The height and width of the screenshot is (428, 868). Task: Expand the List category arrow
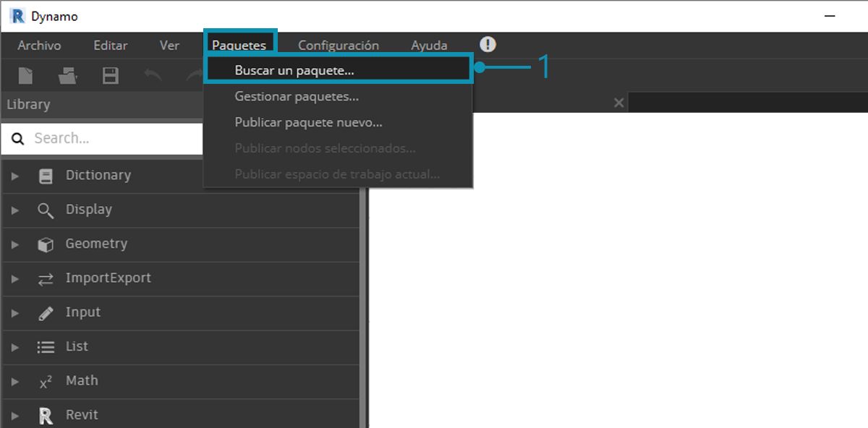[x=15, y=347]
